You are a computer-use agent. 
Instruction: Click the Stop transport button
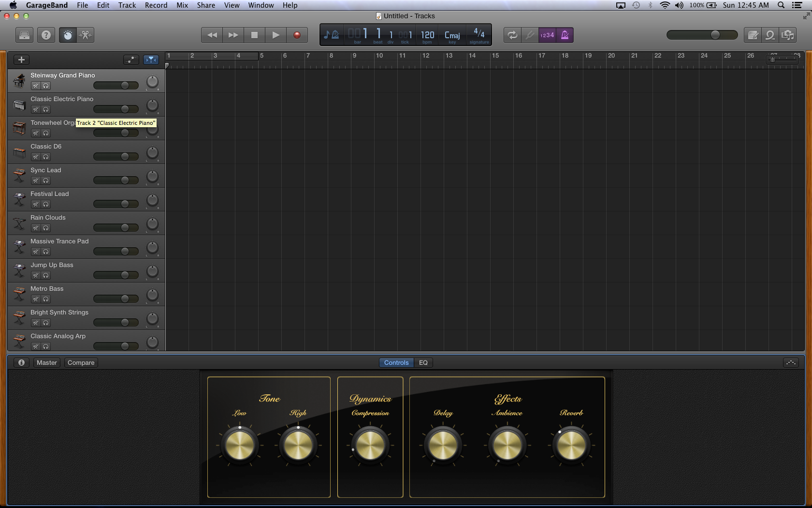254,35
